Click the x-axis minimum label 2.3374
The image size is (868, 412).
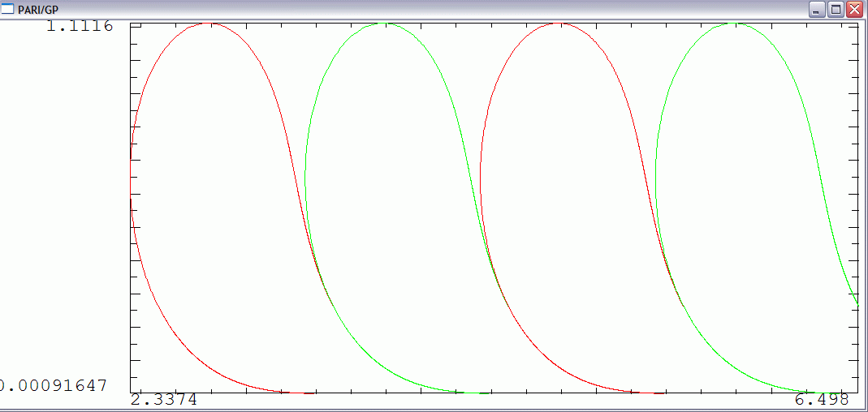(163, 400)
